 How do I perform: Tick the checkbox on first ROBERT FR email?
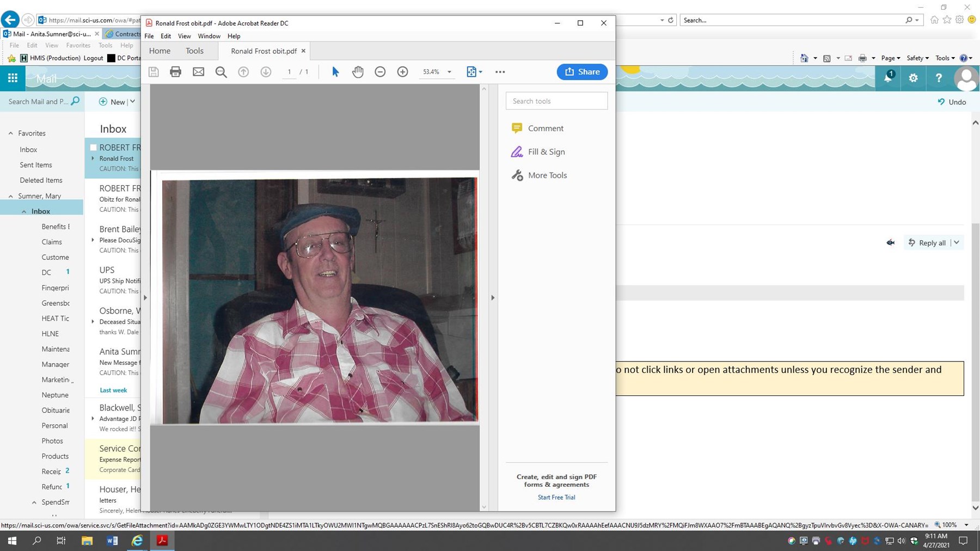(x=93, y=148)
